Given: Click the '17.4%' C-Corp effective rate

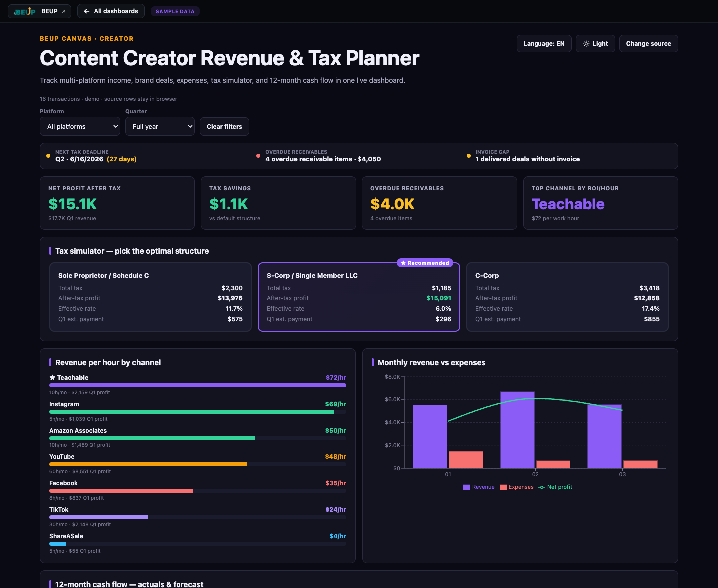Looking at the screenshot, I should 651,309.
